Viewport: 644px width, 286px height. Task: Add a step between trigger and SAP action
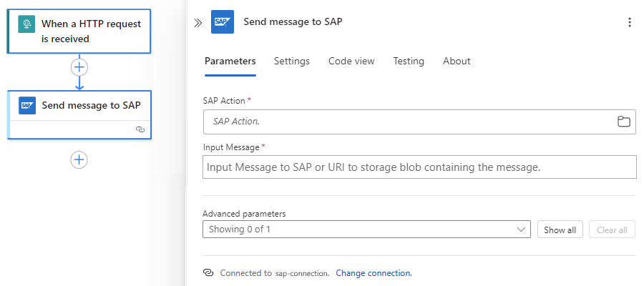coord(79,67)
